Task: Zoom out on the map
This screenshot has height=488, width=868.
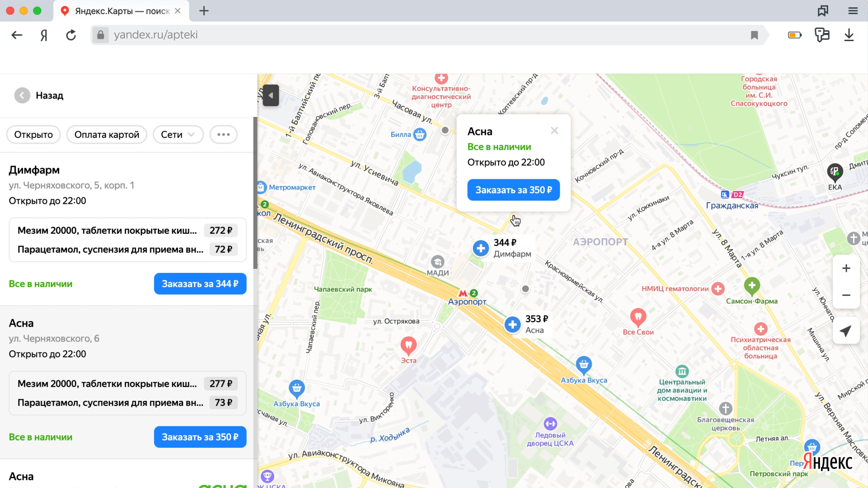Action: click(846, 295)
